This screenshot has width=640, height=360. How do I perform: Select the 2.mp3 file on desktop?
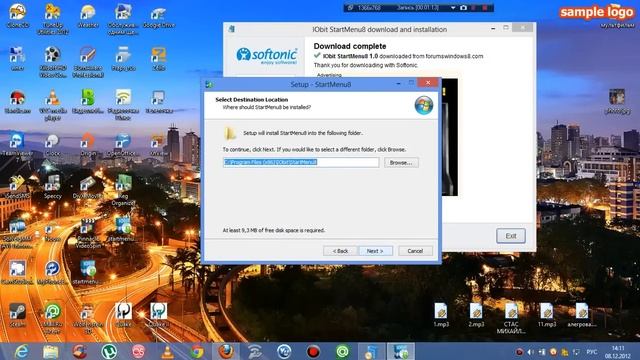tap(476, 314)
